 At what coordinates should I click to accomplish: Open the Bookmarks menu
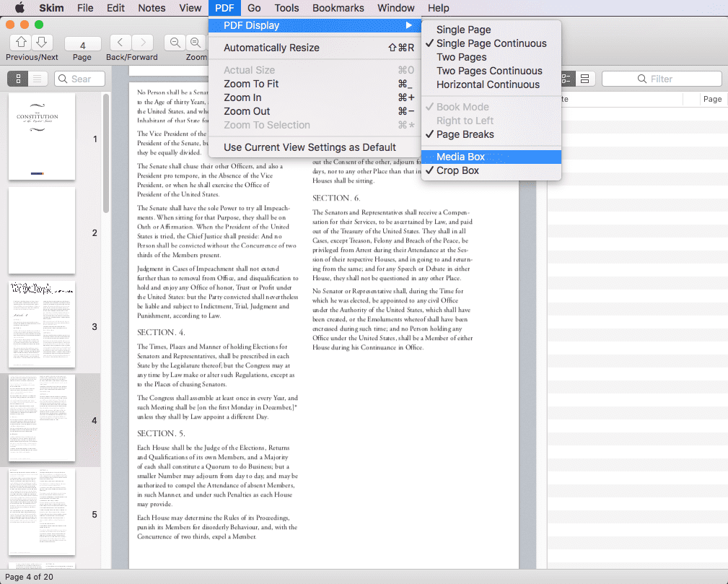[338, 8]
